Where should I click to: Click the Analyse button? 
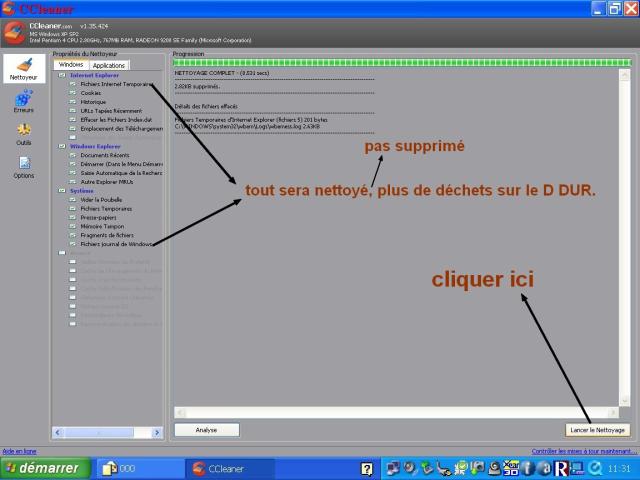click(x=207, y=430)
